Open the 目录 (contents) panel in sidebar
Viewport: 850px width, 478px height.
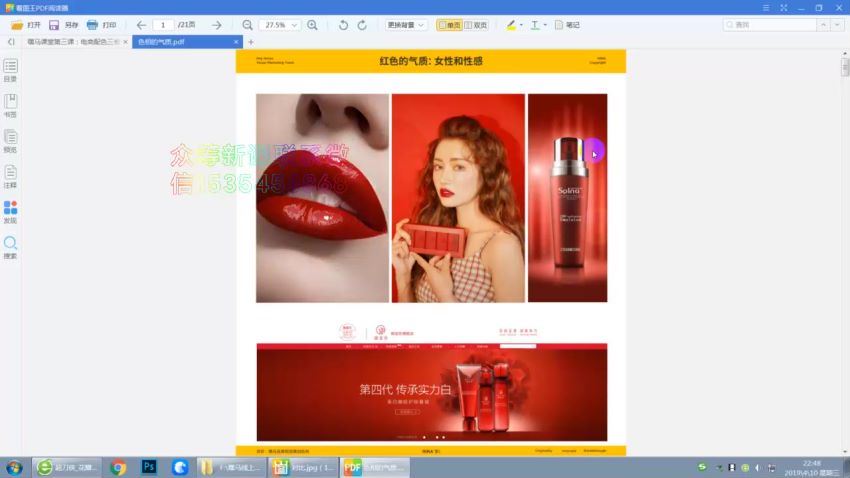pos(10,69)
